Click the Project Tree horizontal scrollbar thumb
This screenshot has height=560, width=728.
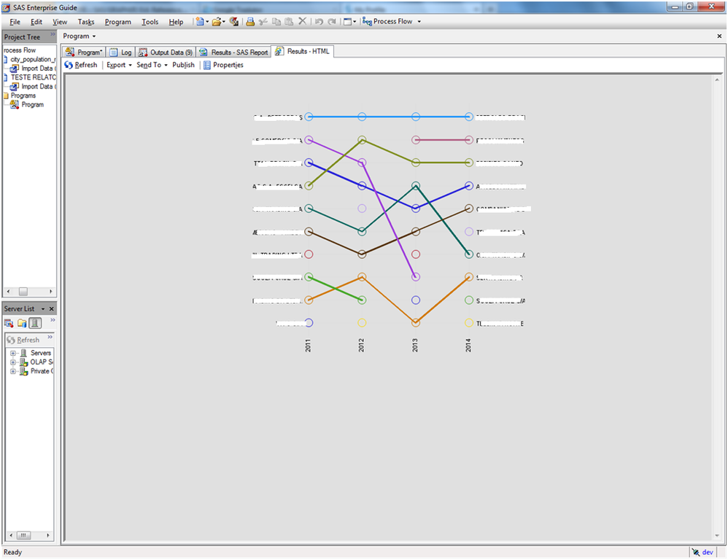point(23,292)
